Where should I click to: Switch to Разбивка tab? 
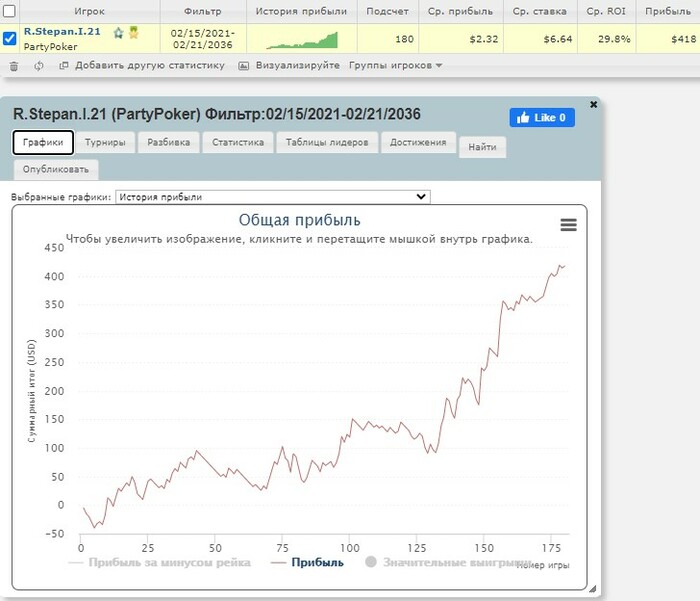tap(169, 142)
